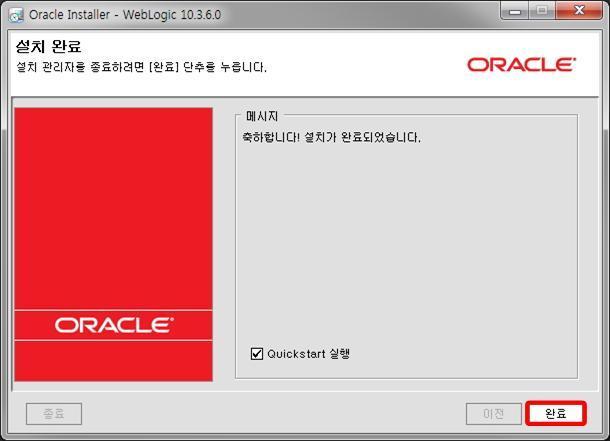Click the instruction text about the 완료 button
This screenshot has height=441, width=610.
141,67
